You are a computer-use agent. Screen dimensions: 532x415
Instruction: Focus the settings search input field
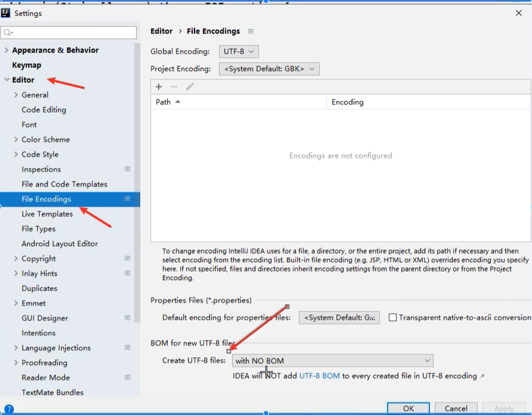click(x=68, y=32)
